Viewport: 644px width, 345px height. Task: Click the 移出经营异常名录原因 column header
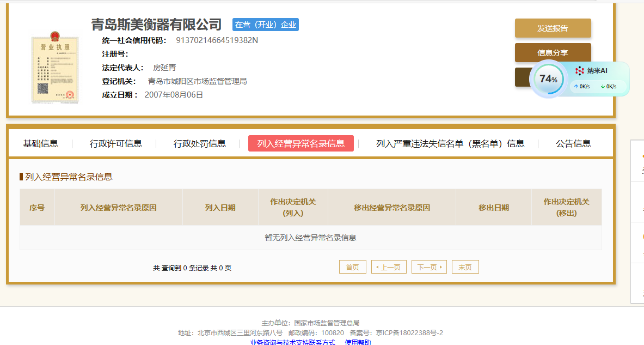[x=392, y=208]
